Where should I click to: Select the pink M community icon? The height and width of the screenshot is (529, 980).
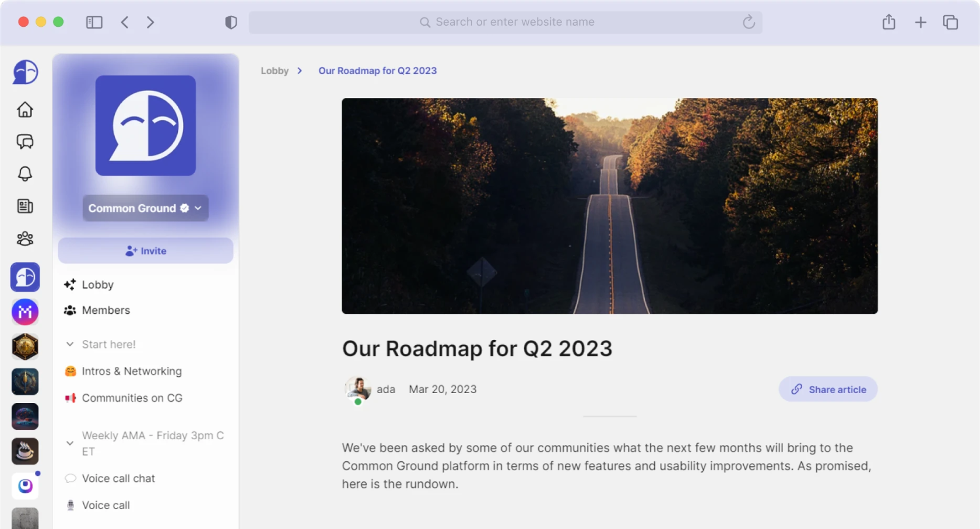pyautogui.click(x=25, y=312)
